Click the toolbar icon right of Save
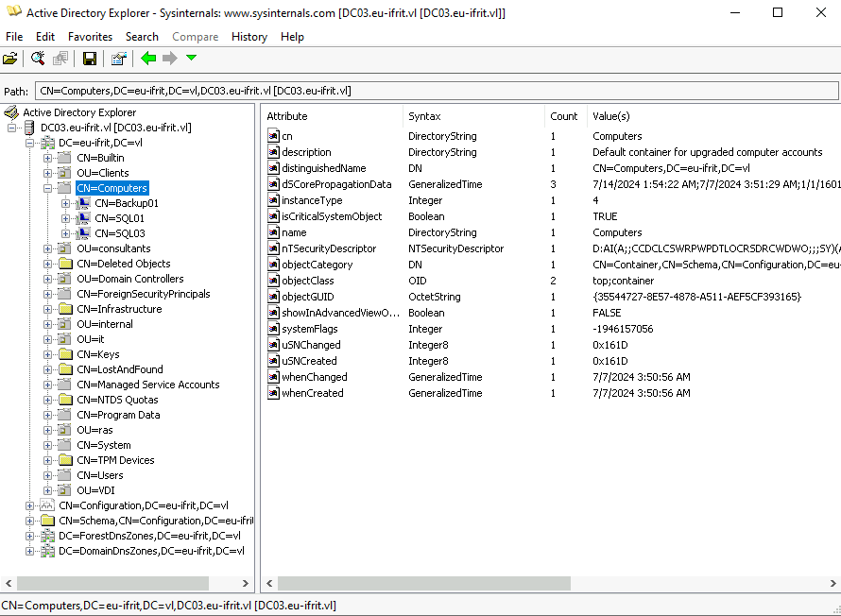The height and width of the screenshot is (616, 841). (x=118, y=59)
